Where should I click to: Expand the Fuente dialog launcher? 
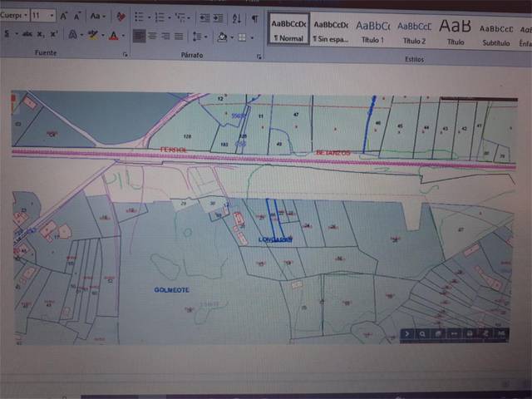pyautogui.click(x=125, y=55)
